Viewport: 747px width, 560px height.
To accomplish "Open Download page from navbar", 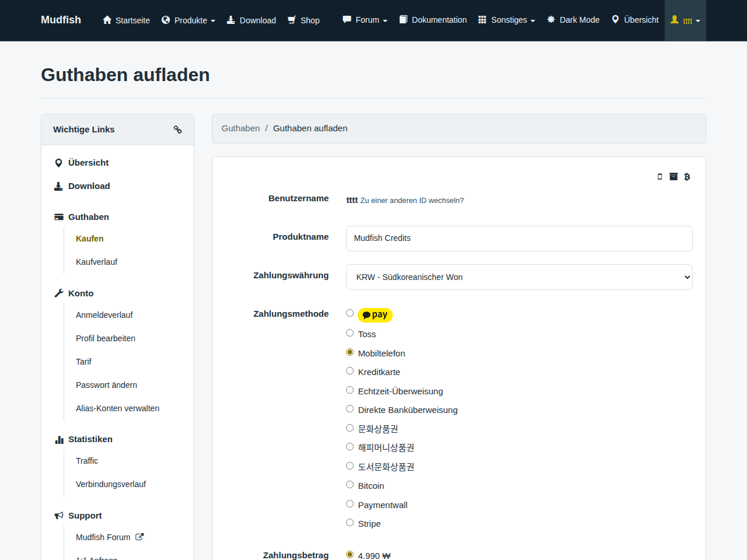I will [x=252, y=20].
